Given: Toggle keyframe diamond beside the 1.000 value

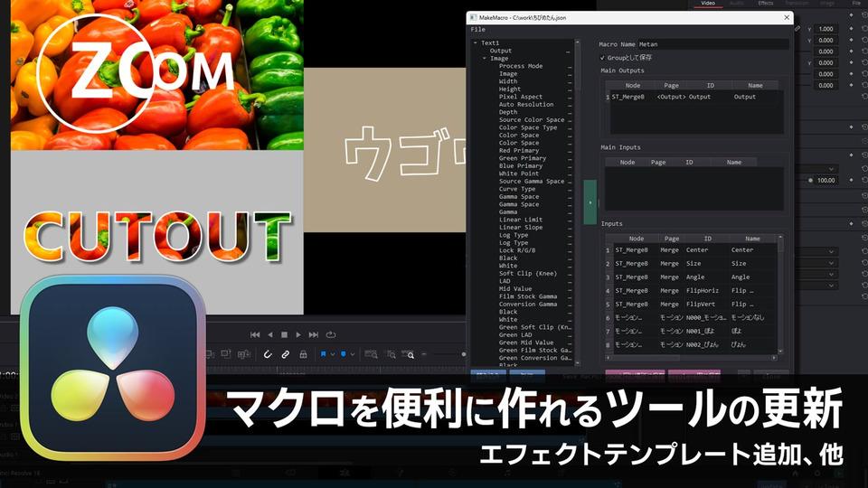Looking at the screenshot, I should click(x=851, y=29).
